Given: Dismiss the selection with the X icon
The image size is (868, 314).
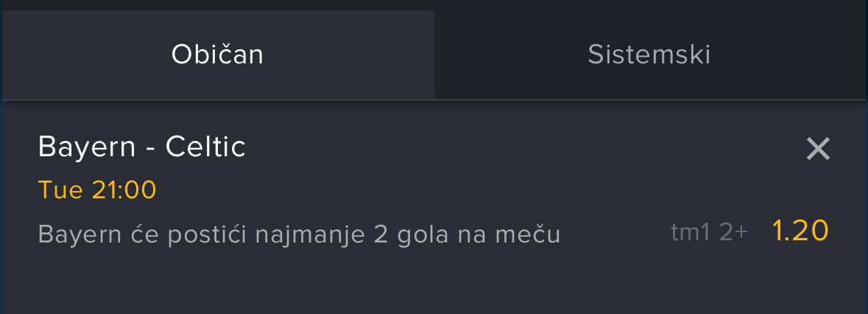Looking at the screenshot, I should (x=818, y=149).
